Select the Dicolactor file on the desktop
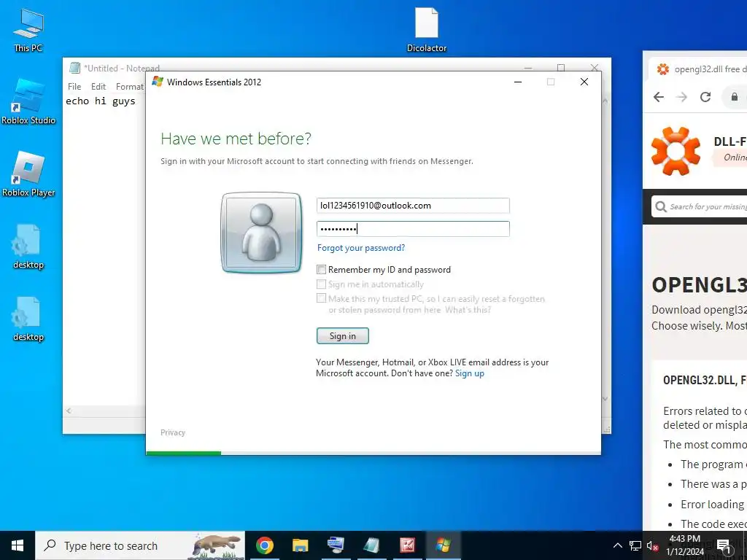747x560 pixels. point(426,29)
